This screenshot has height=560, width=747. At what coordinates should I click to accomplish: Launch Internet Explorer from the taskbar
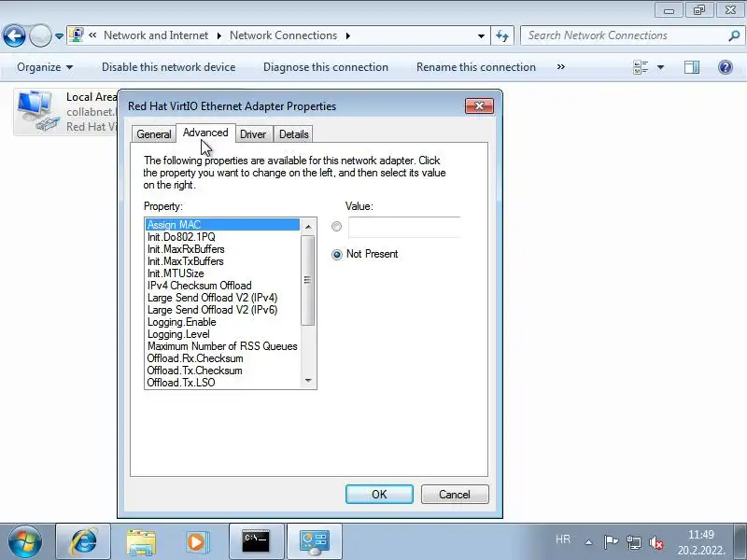pyautogui.click(x=83, y=542)
